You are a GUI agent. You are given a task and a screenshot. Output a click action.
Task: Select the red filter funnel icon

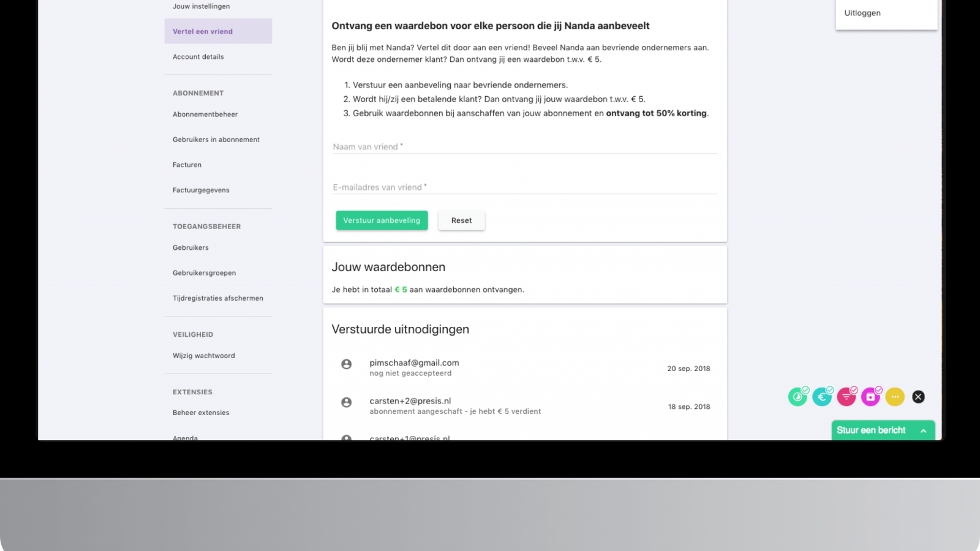pos(846,397)
